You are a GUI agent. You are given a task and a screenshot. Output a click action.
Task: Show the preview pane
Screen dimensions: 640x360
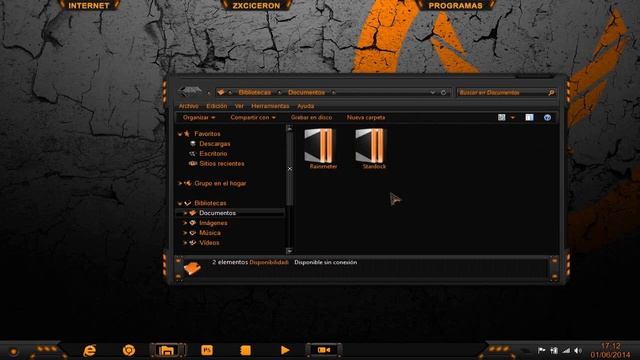529,118
